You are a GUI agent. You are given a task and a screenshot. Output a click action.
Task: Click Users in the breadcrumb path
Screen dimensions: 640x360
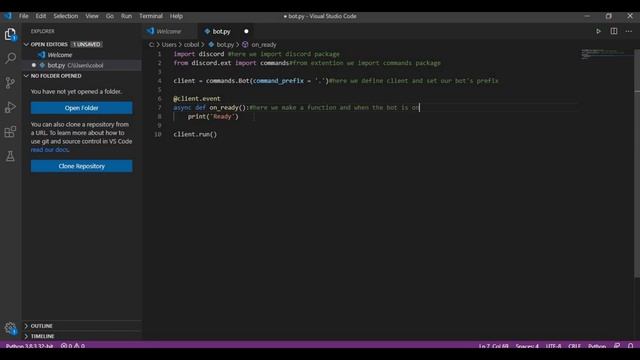(x=169, y=44)
